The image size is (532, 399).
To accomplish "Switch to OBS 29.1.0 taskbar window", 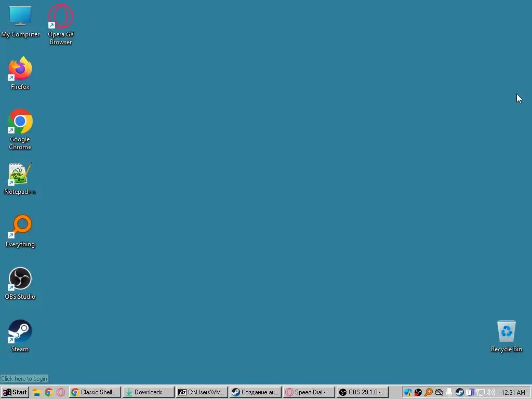I will click(362, 392).
